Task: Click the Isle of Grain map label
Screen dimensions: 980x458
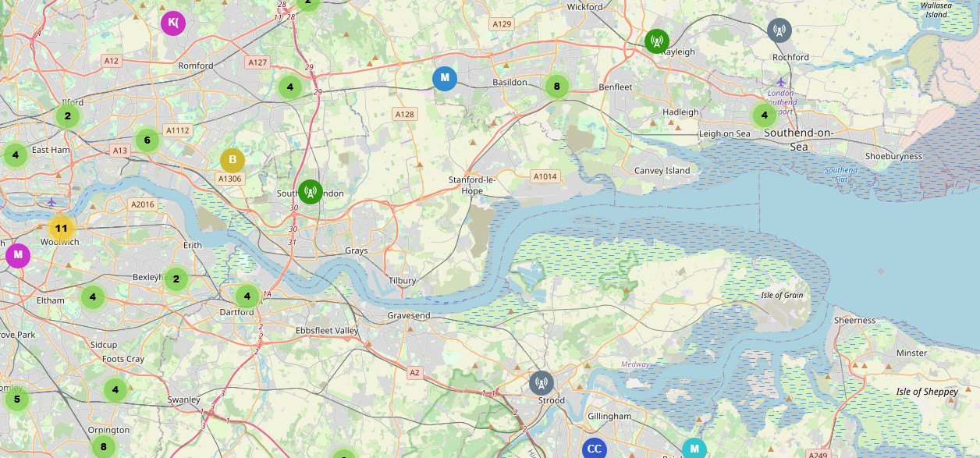Action: coord(782,296)
